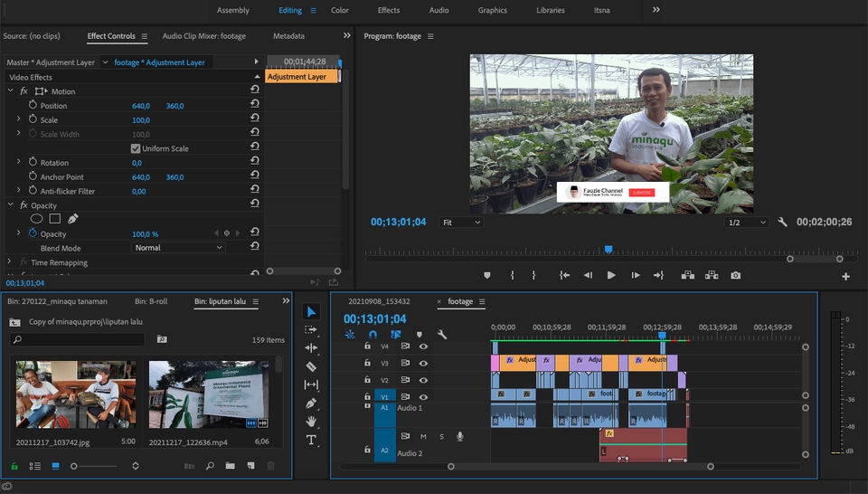This screenshot has height=494, width=868.
Task: Toggle Snap in timeline
Action: pyautogui.click(x=373, y=335)
